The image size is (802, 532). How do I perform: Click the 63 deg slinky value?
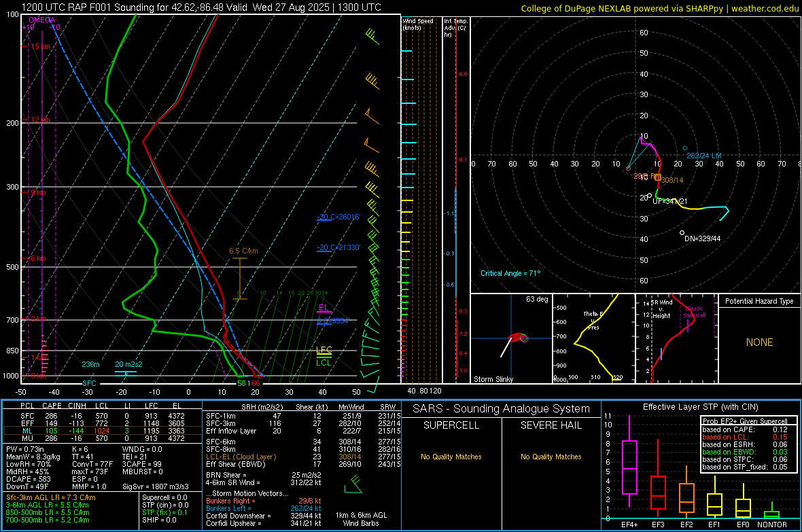click(x=537, y=299)
